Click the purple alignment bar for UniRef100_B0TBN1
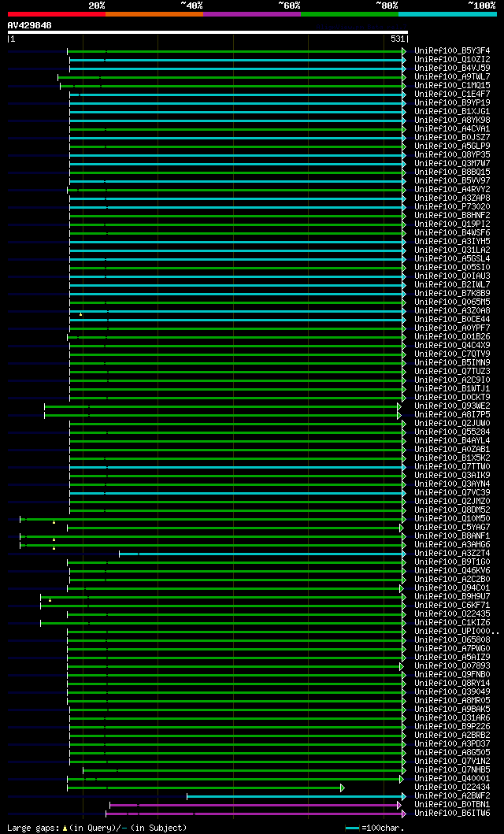This screenshot has height=834, width=504. [254, 806]
